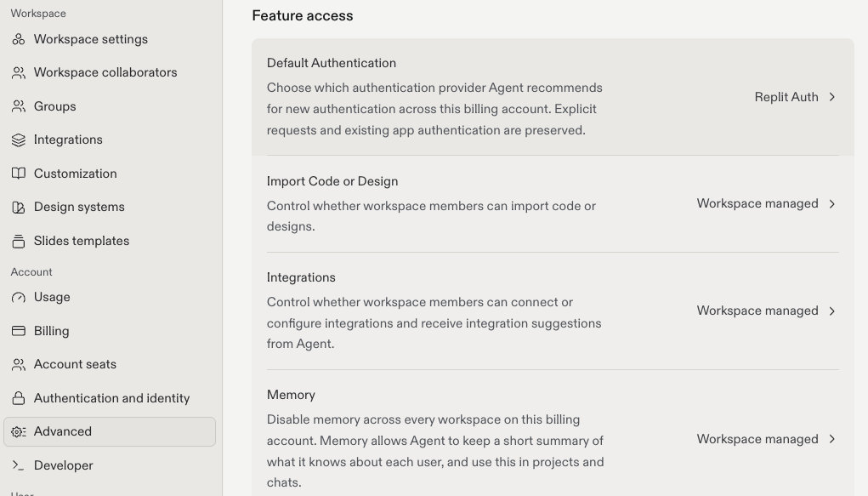This screenshot has height=496, width=868.
Task: Click the description starting 'Choose which authentication provider'
Action: [x=434, y=109]
